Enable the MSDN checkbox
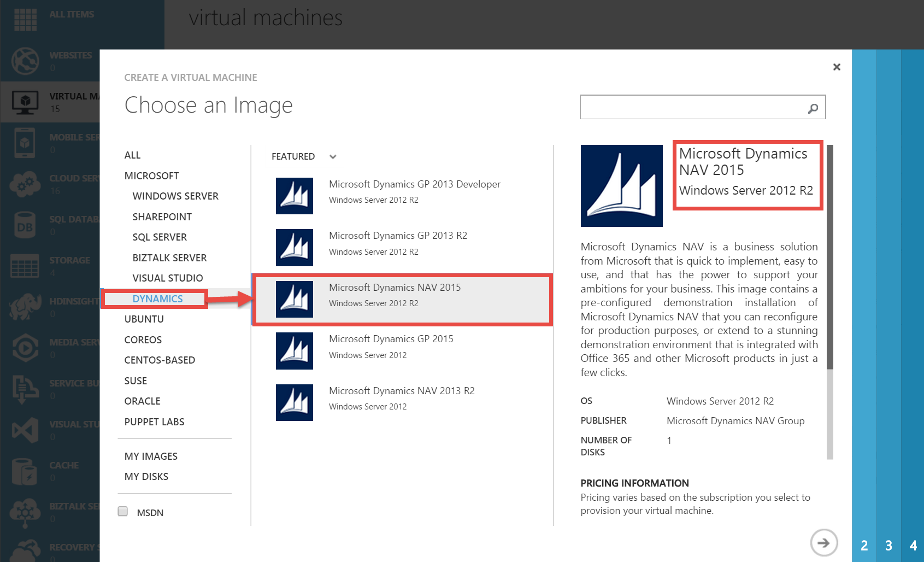This screenshot has height=562, width=924. pos(123,511)
